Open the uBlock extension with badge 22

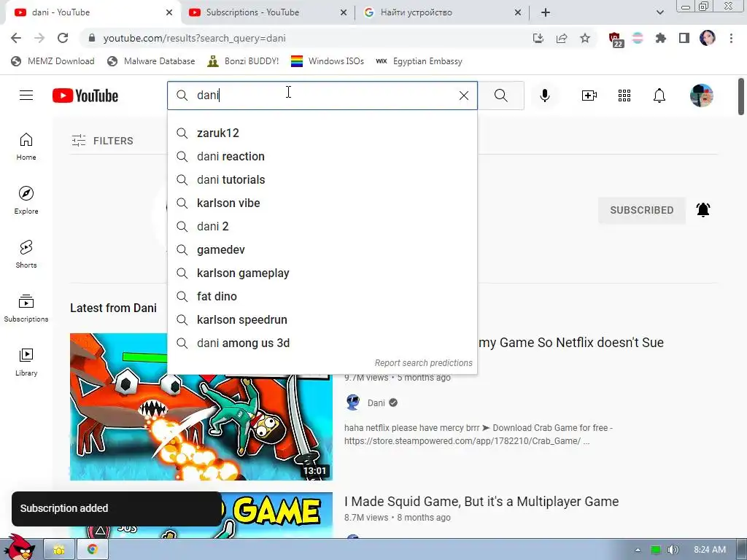coord(614,39)
